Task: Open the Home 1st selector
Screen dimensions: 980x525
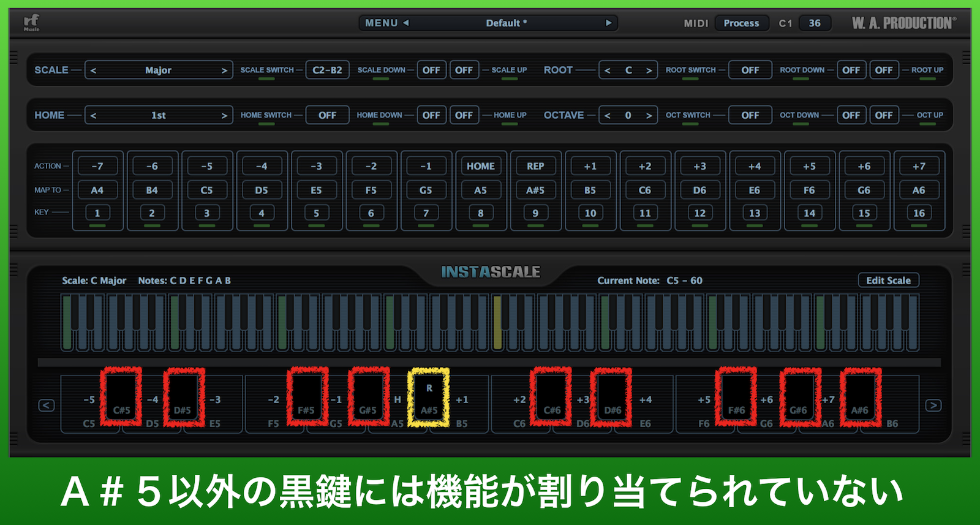Action: (158, 115)
